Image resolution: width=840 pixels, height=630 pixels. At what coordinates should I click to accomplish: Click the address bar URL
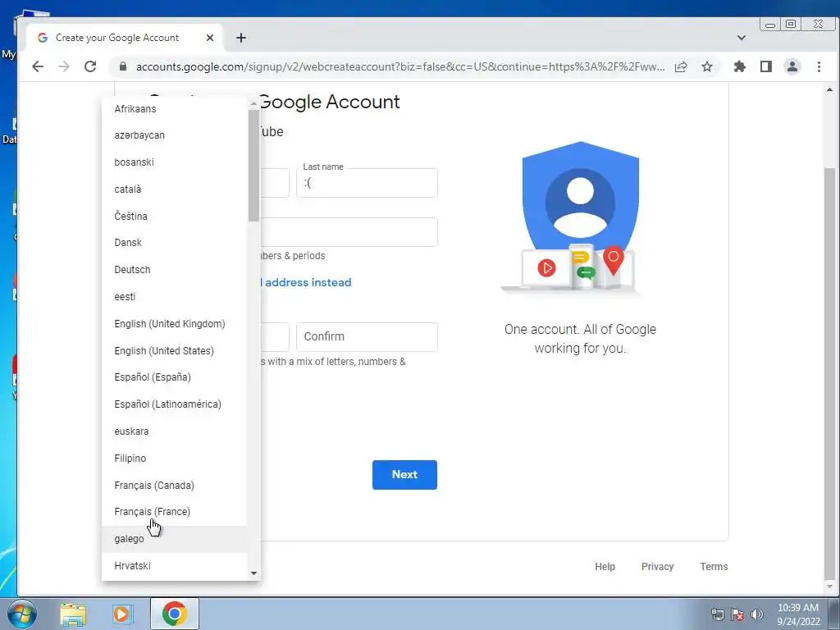tap(400, 66)
